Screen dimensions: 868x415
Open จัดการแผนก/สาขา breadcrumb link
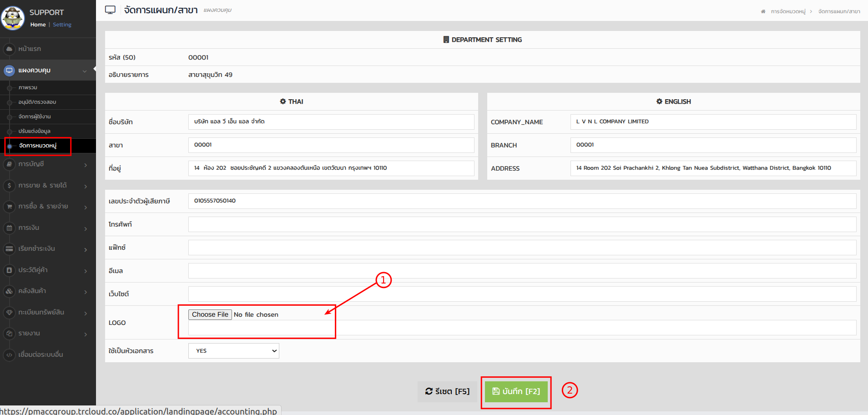coord(839,11)
